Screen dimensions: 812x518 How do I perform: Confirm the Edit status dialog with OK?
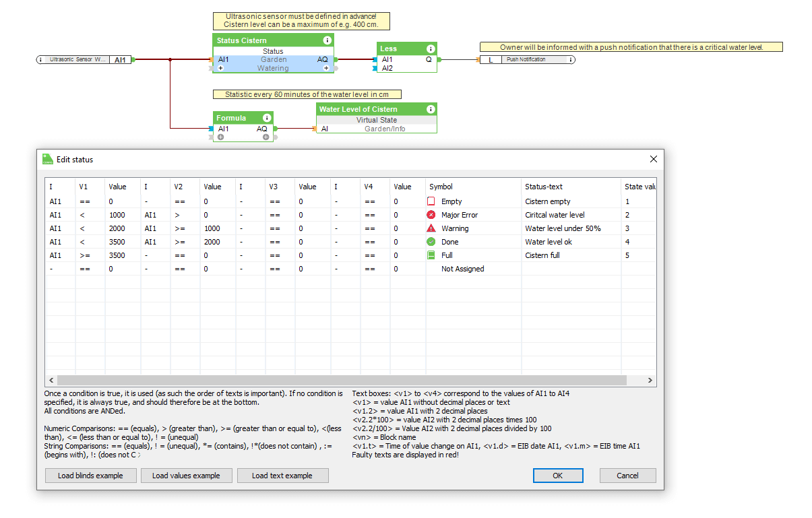(557, 476)
